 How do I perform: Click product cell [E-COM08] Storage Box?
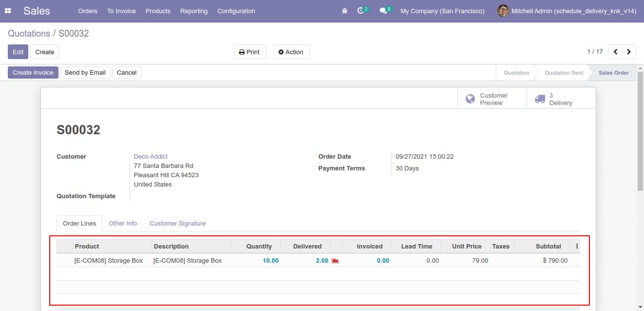tap(109, 261)
